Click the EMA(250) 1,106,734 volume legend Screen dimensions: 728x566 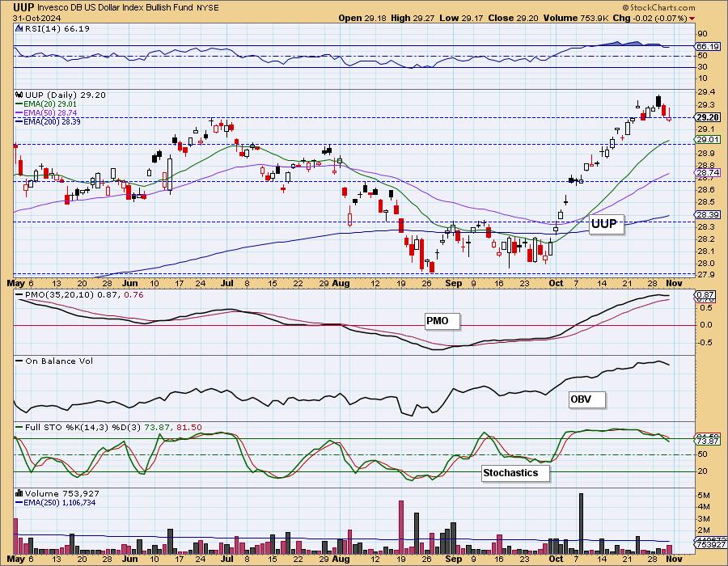coord(60,502)
